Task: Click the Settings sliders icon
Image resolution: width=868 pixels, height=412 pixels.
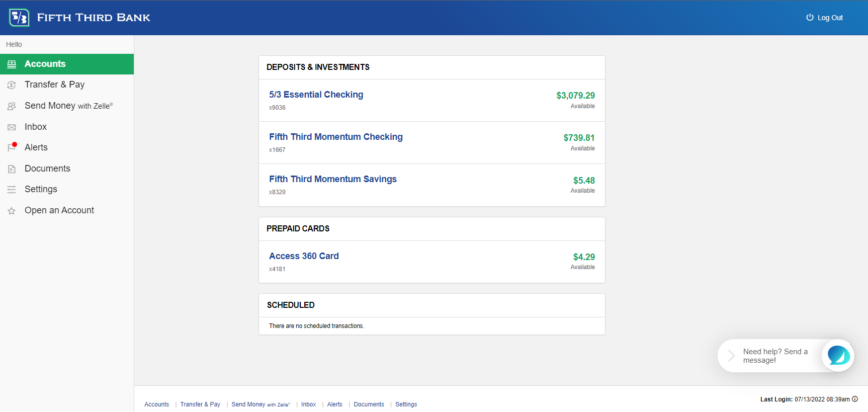Action: 12,190
